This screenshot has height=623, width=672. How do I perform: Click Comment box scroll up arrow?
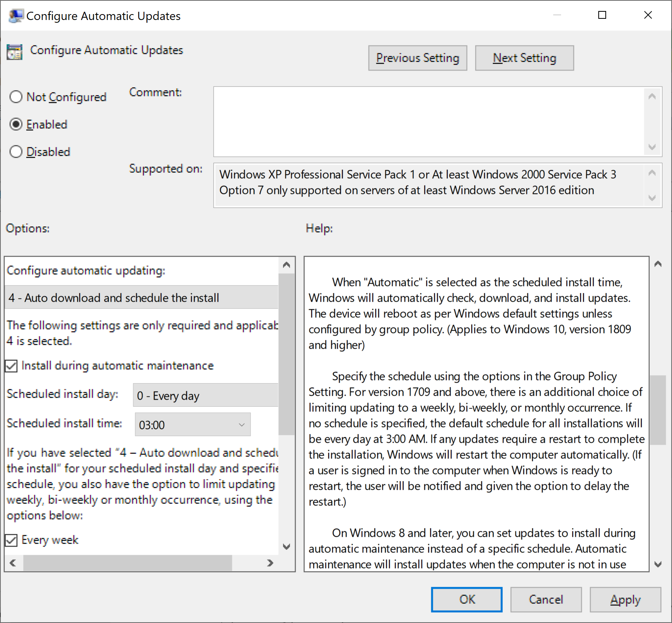coord(652,96)
